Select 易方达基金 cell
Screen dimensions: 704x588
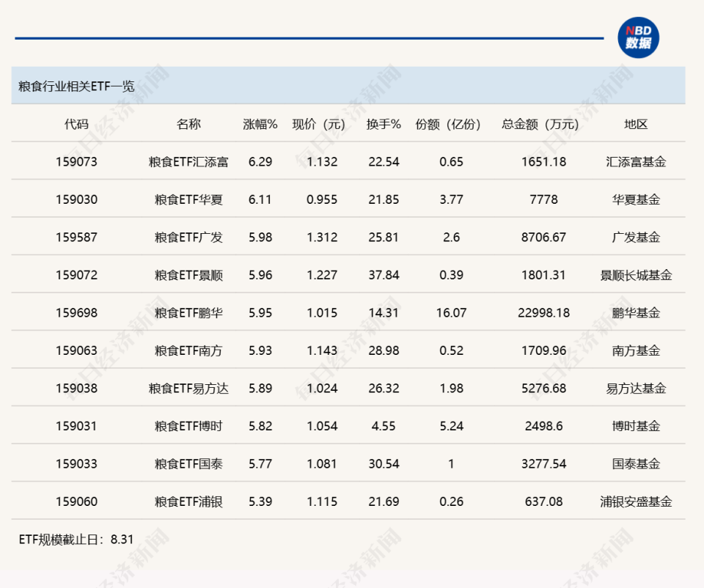(637, 388)
